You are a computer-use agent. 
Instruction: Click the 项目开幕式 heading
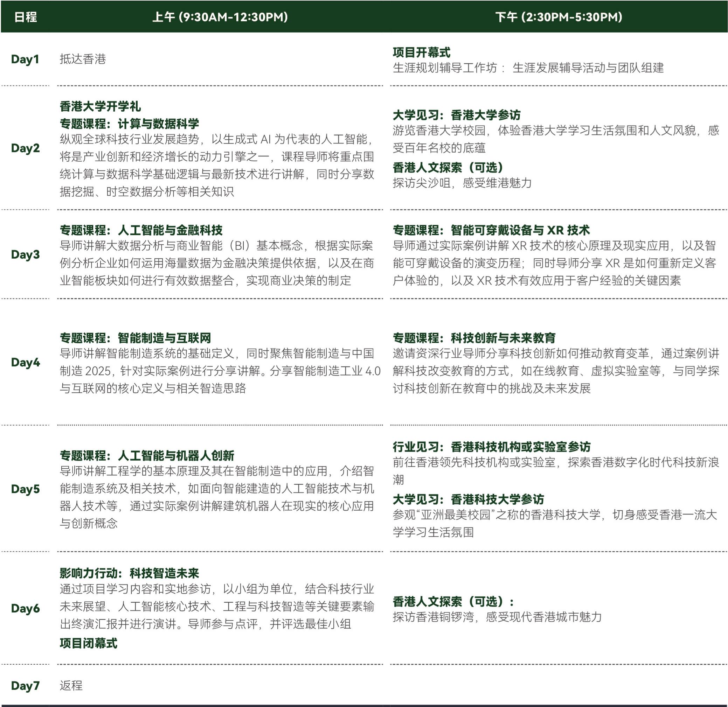click(421, 52)
